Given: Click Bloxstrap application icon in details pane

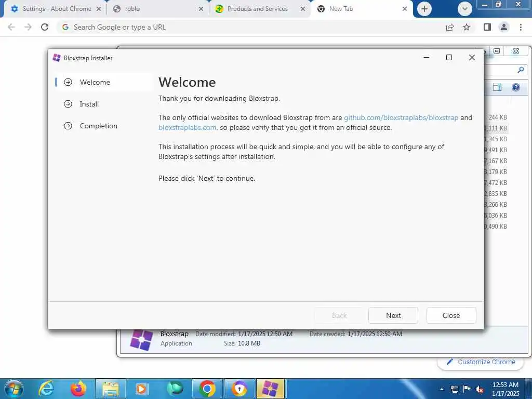Looking at the screenshot, I should coord(141,340).
